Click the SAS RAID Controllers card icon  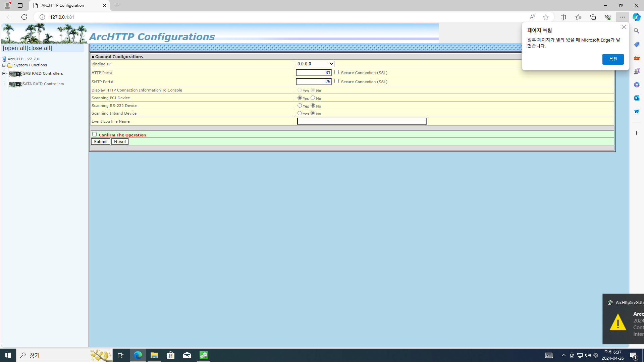(x=15, y=74)
